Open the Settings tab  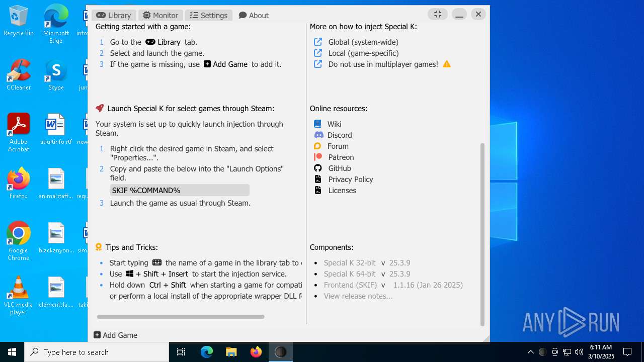[x=209, y=15]
